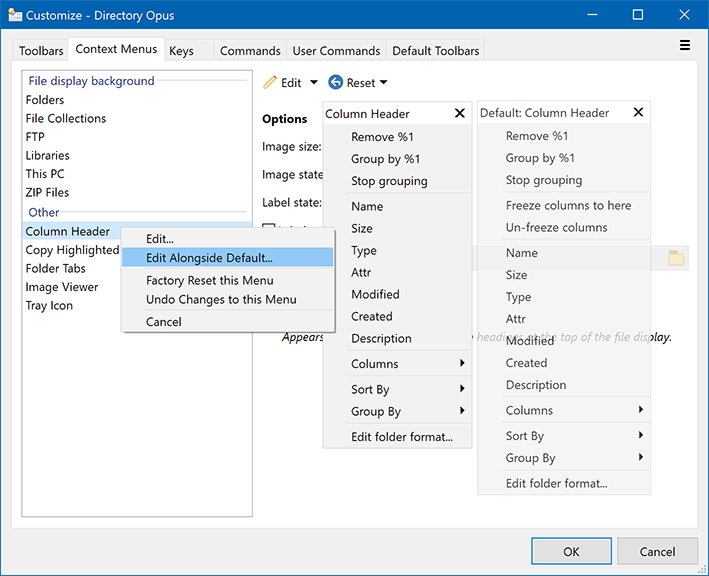Click Un-freeze columns in Default menu
The height and width of the screenshot is (576, 709).
click(564, 227)
